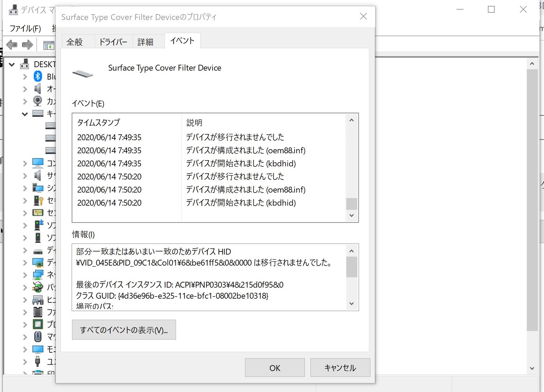Maximize the Device Manager window

[491, 9]
